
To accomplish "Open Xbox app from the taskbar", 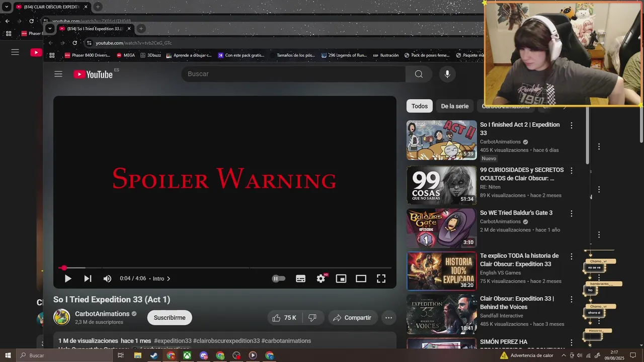I will tap(187, 355).
